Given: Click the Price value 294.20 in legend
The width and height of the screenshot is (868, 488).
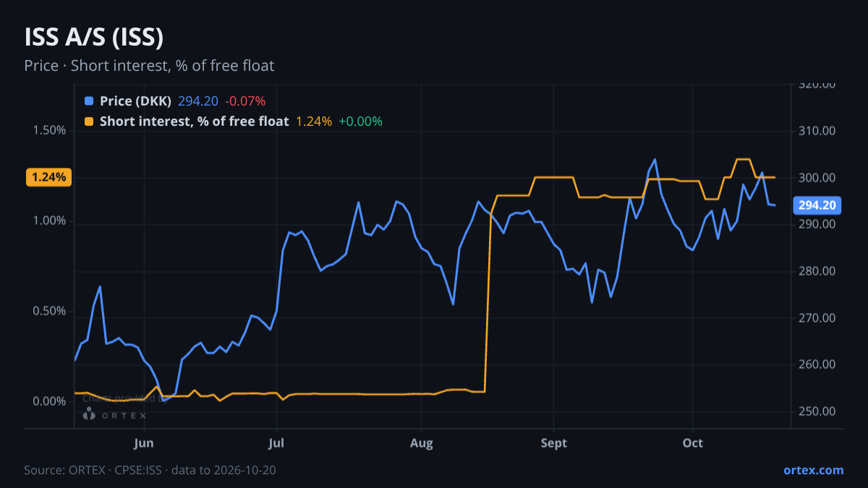Looking at the screenshot, I should [x=198, y=101].
